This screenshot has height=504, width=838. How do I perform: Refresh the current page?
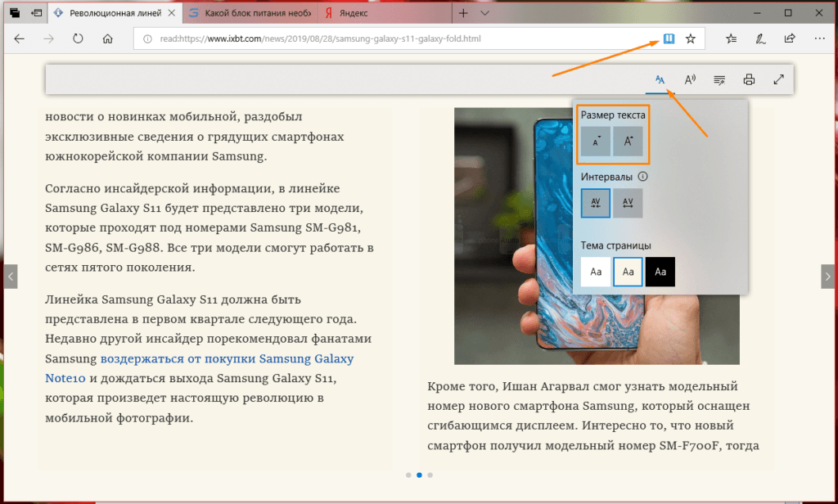pos(78,38)
